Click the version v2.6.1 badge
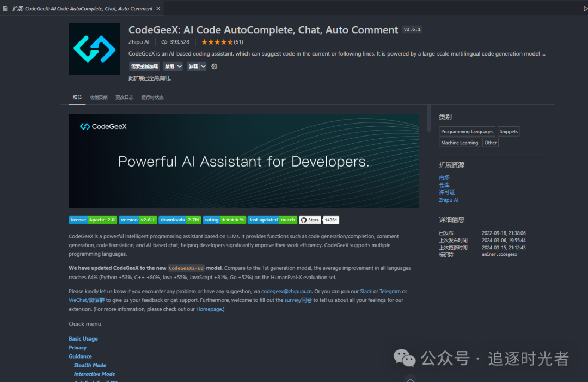588x382 pixels. pyautogui.click(x=138, y=220)
